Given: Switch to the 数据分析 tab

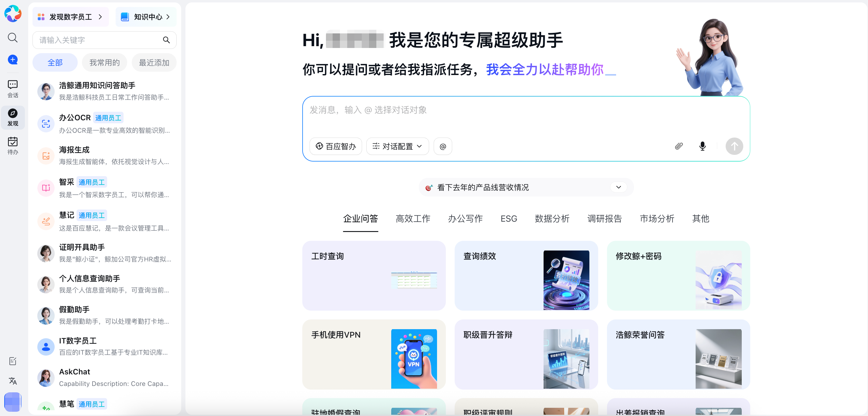Looking at the screenshot, I should click(552, 219).
